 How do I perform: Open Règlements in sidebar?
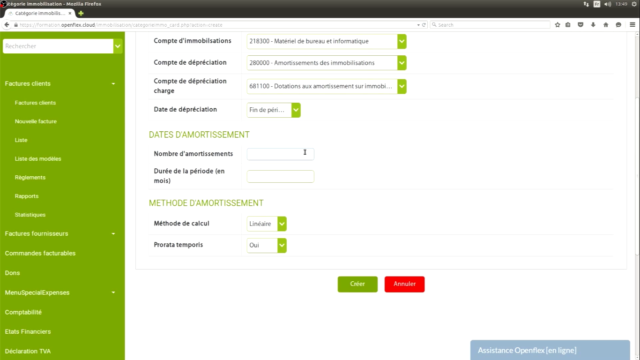30,178
